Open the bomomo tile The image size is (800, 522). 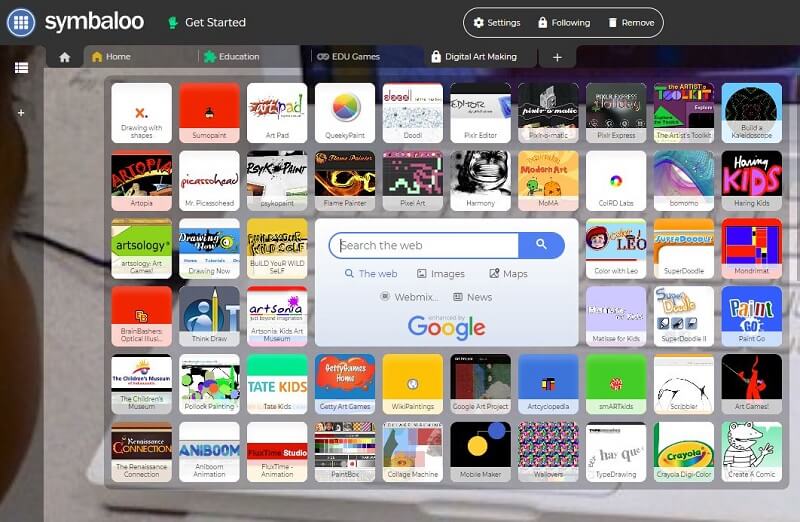click(684, 181)
